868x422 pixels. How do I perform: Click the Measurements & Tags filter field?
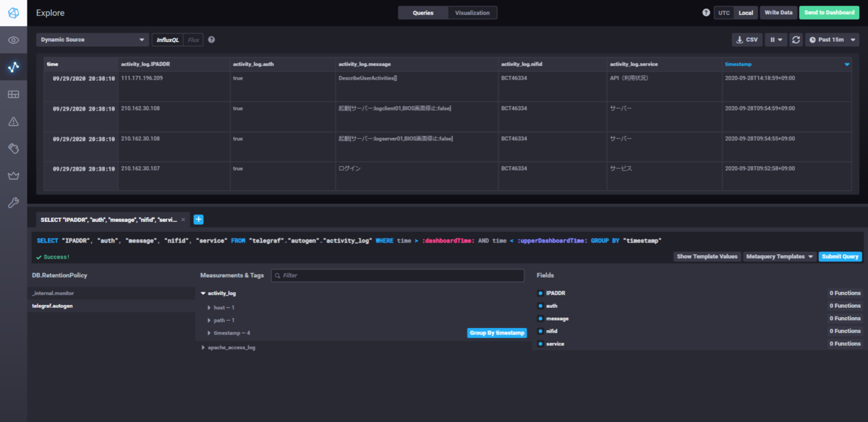point(397,275)
